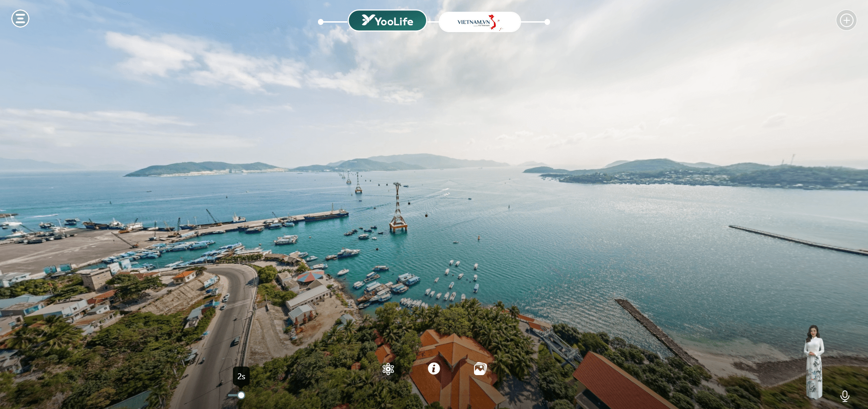Click the green YooLife logo button

pyautogui.click(x=387, y=21)
